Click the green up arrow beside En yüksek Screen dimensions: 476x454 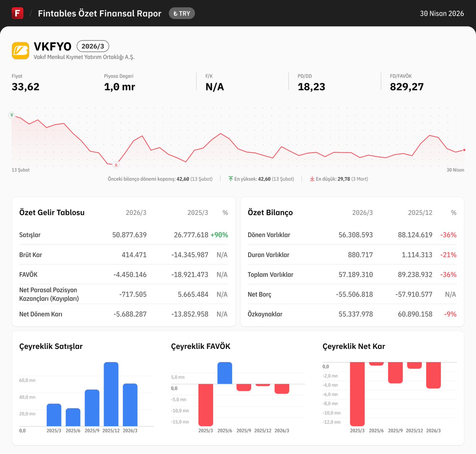coord(230,179)
